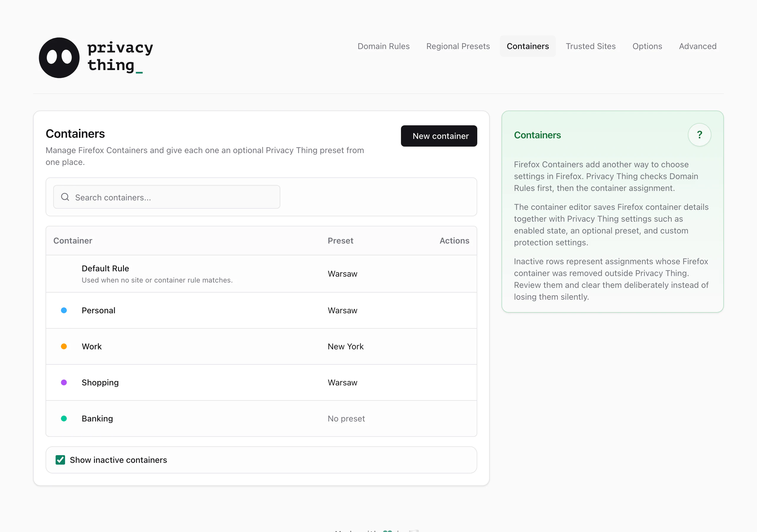Go to the Trusted Sites tab
This screenshot has width=757, height=532.
[x=591, y=46]
